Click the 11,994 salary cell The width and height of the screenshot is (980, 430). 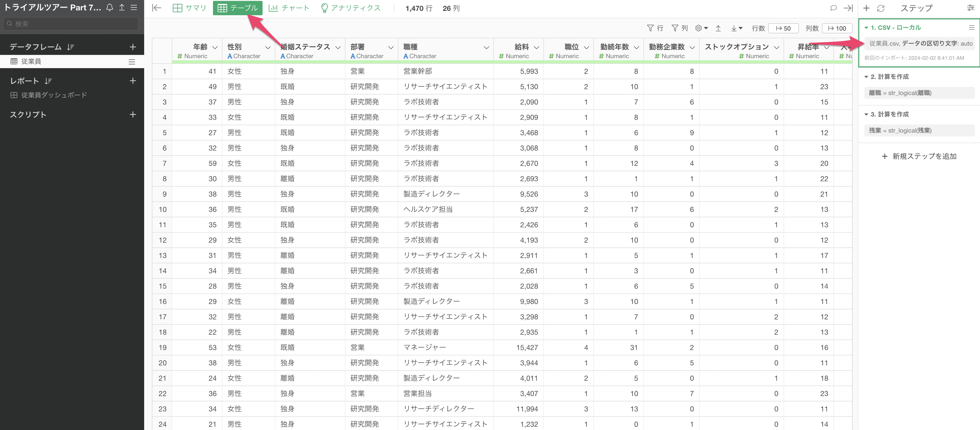pos(518,409)
